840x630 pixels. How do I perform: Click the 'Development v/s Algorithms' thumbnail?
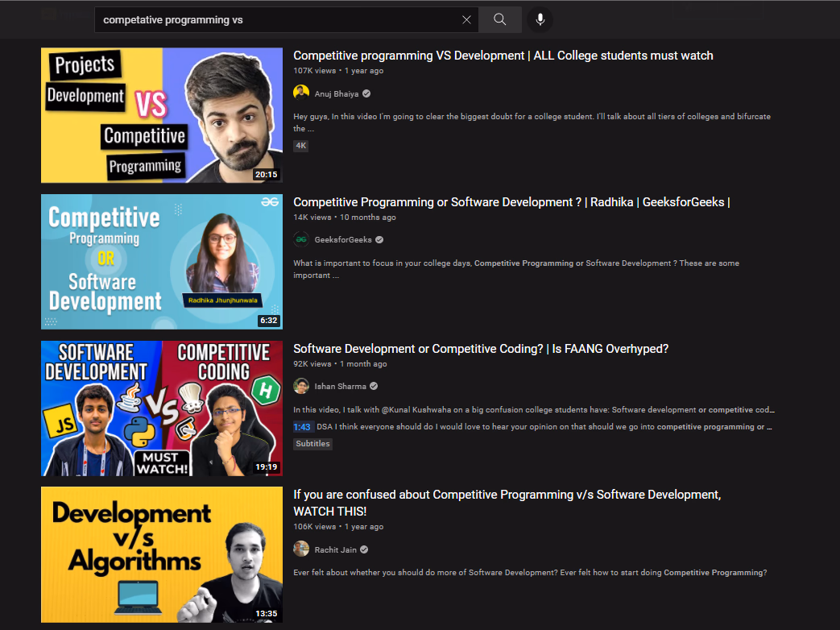pyautogui.click(x=161, y=554)
